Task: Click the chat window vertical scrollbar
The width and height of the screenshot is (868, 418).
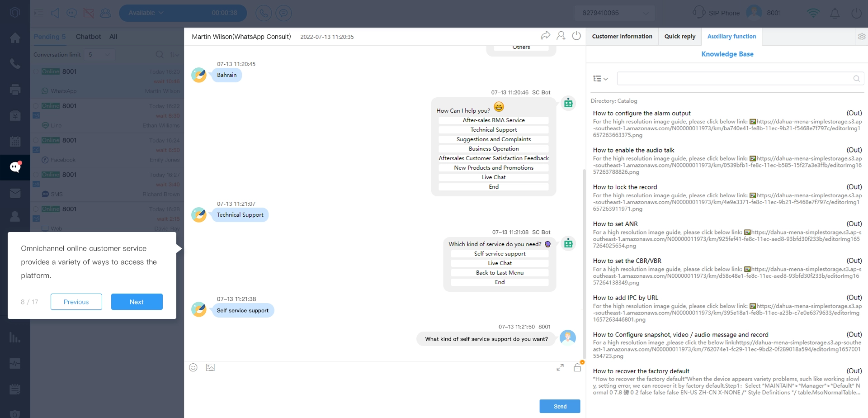Action: [x=584, y=262]
